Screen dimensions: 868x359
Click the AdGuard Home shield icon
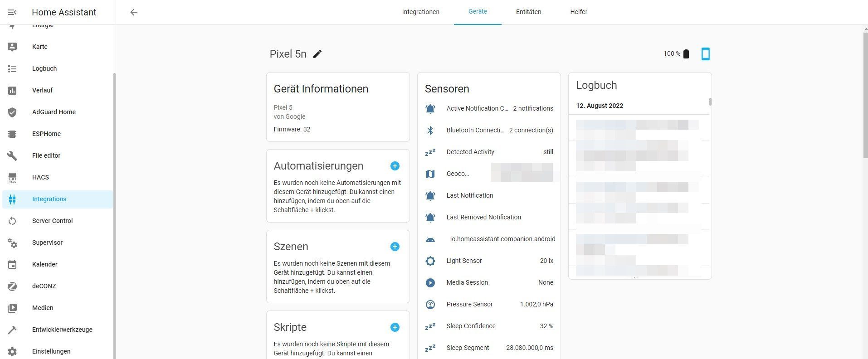click(12, 112)
